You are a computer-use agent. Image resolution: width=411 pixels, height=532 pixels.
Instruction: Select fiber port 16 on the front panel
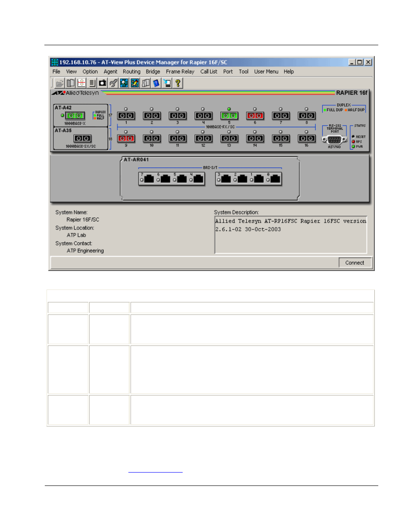click(x=307, y=138)
